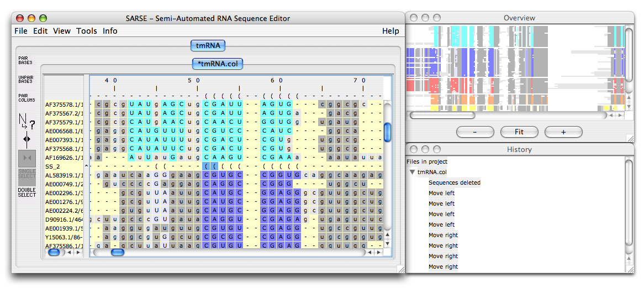This screenshot has width=644, height=288.
Task: Select 'Sequences deleted' history entry
Action: (454, 182)
